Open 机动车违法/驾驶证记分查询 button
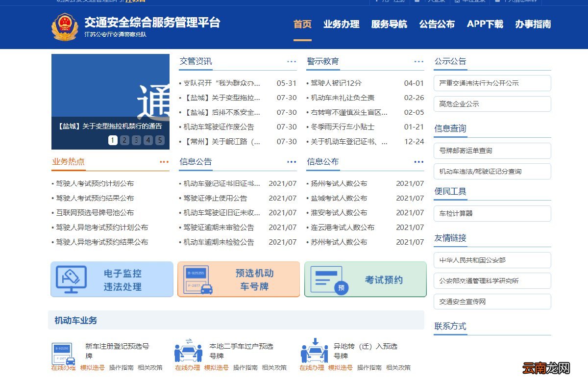The height and width of the screenshot is (382, 588). coord(492,172)
